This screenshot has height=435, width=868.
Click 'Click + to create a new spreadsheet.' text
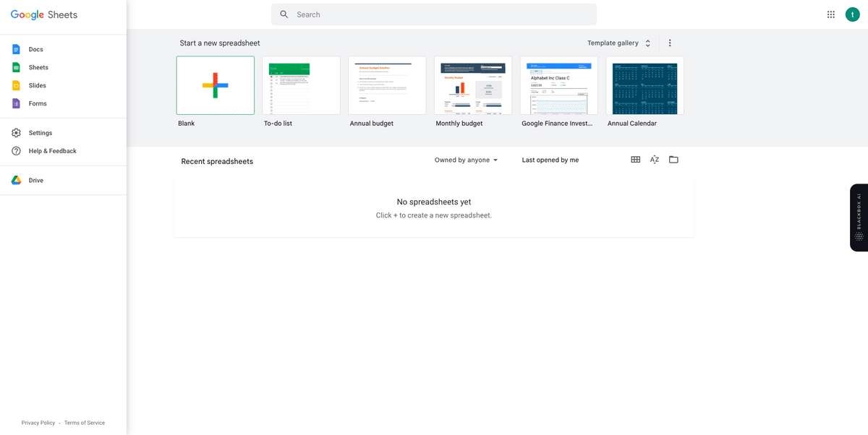[434, 215]
